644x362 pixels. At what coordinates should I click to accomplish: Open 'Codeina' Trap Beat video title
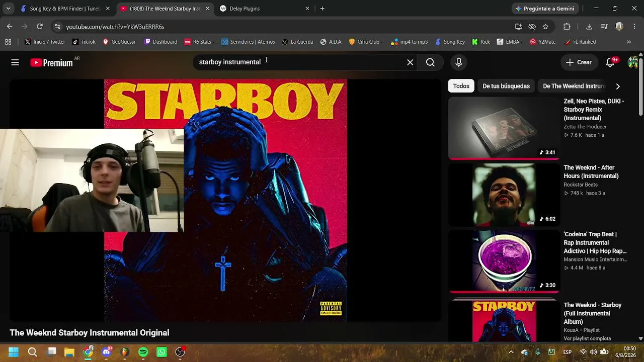click(x=595, y=243)
